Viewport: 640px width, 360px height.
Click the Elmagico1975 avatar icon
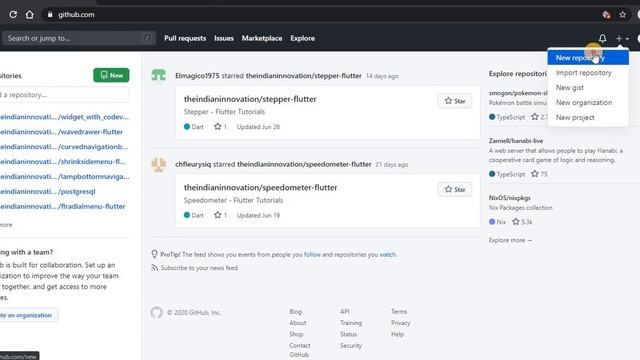pyautogui.click(x=159, y=75)
